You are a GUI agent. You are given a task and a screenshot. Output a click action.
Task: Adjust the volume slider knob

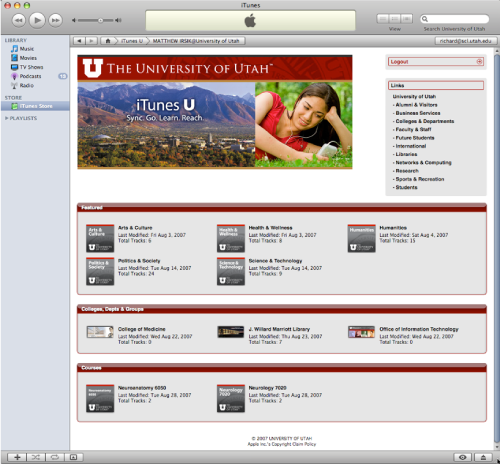pos(100,20)
